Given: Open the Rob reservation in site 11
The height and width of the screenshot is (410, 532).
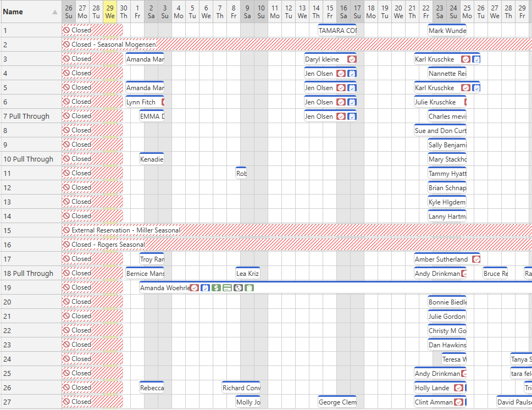Looking at the screenshot, I should [241, 173].
